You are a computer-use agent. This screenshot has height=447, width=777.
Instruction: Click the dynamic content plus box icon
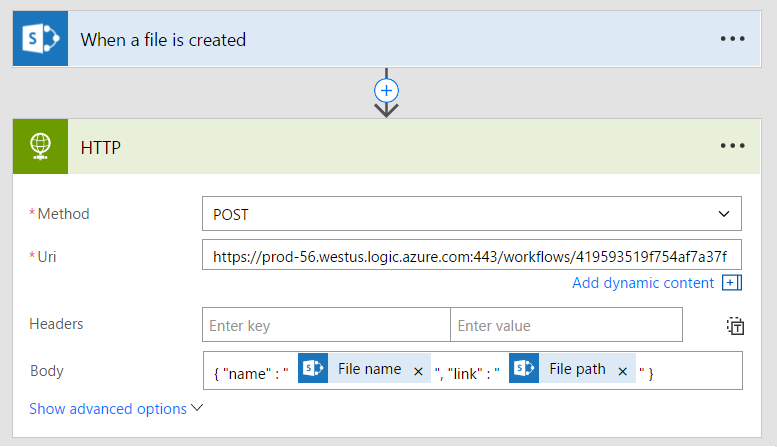coord(732,283)
